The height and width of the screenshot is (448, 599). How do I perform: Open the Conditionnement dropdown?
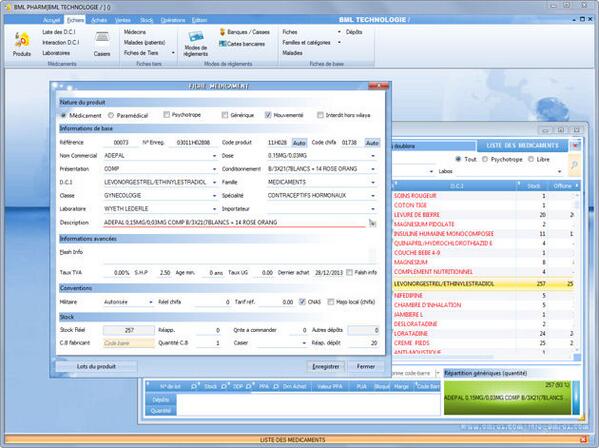(373, 169)
